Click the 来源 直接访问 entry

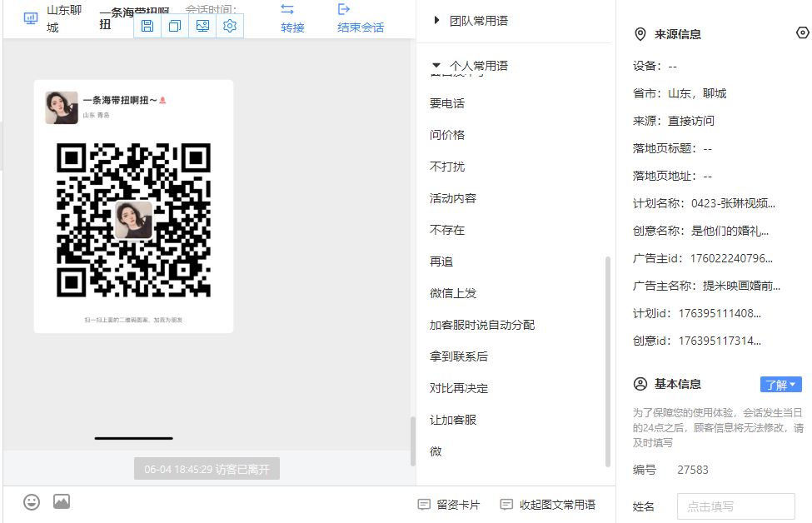[x=673, y=121]
